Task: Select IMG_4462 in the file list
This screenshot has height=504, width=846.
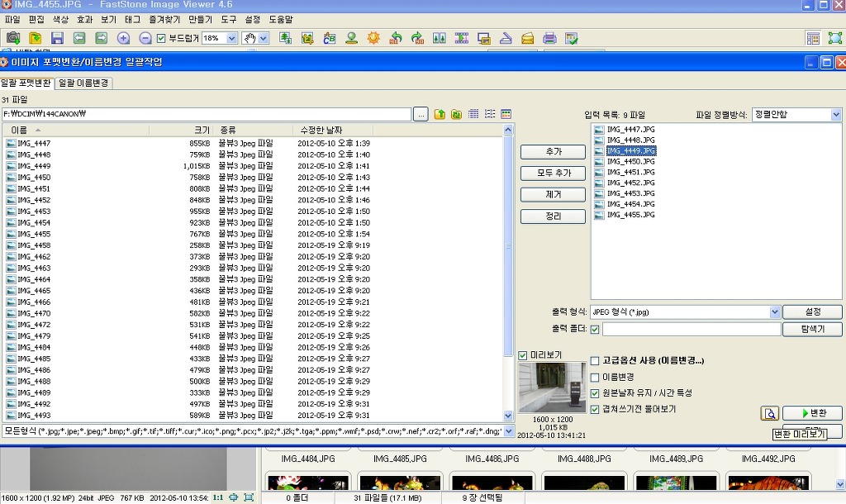Action: click(x=34, y=257)
